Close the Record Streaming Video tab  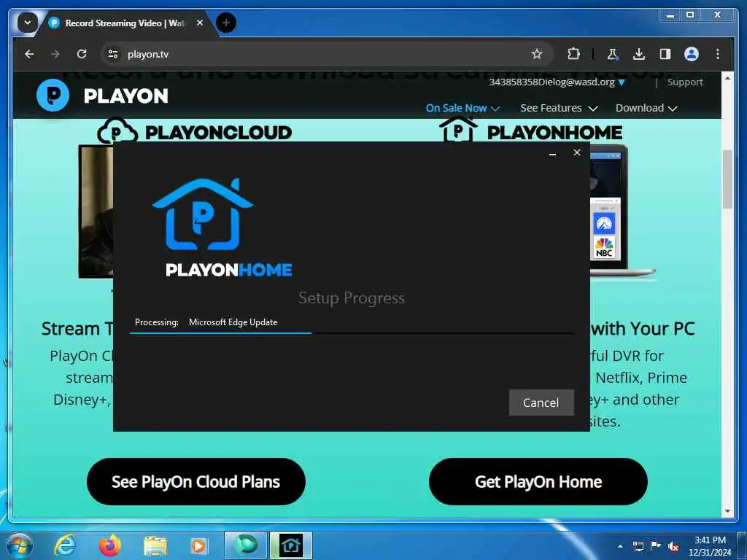tap(200, 23)
